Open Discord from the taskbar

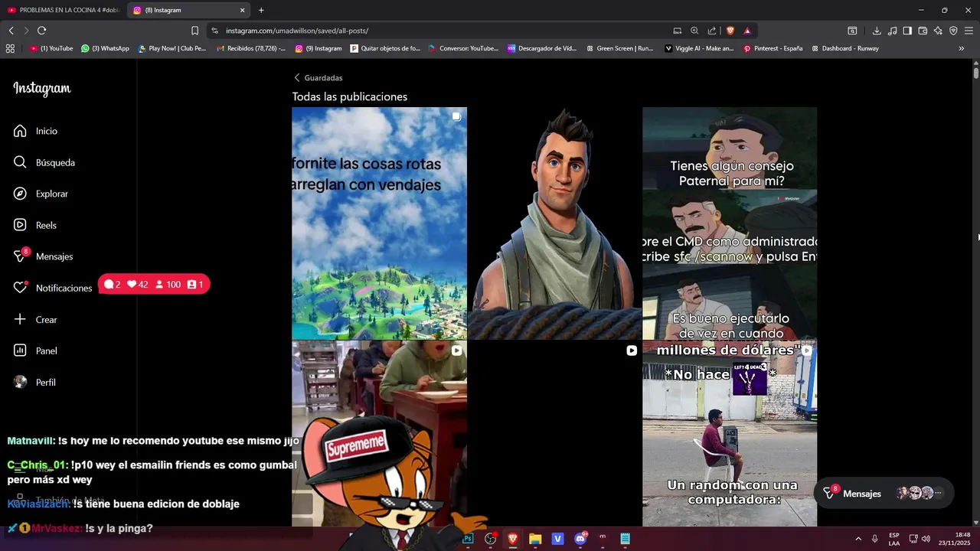tap(580, 539)
